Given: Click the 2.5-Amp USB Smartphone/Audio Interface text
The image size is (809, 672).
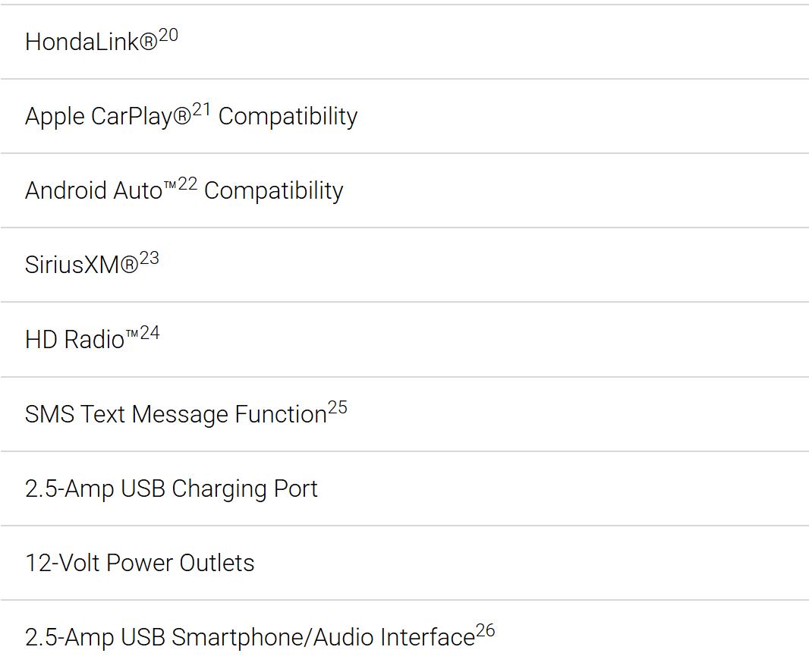Looking at the screenshot, I should point(250,637).
